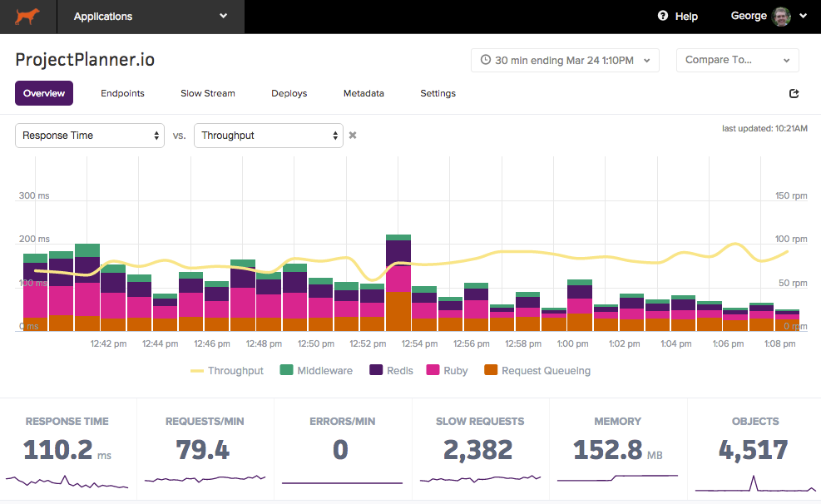Click the 12:42 pm axis label

tap(108, 343)
